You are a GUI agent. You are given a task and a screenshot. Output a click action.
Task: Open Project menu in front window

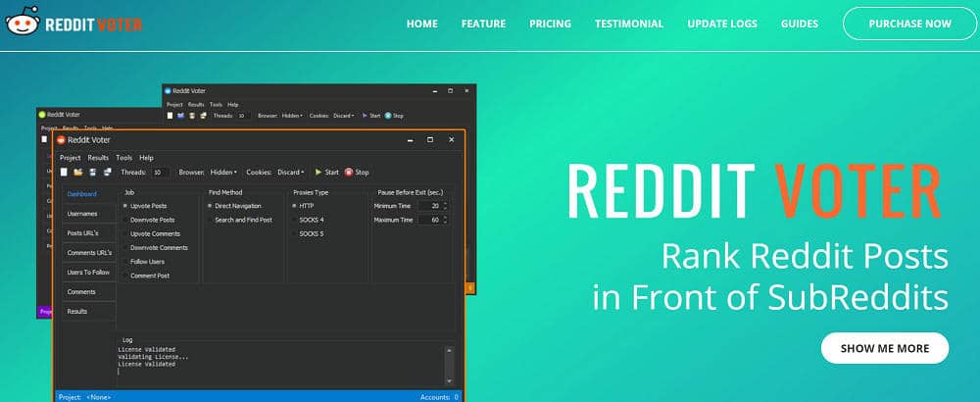70,158
